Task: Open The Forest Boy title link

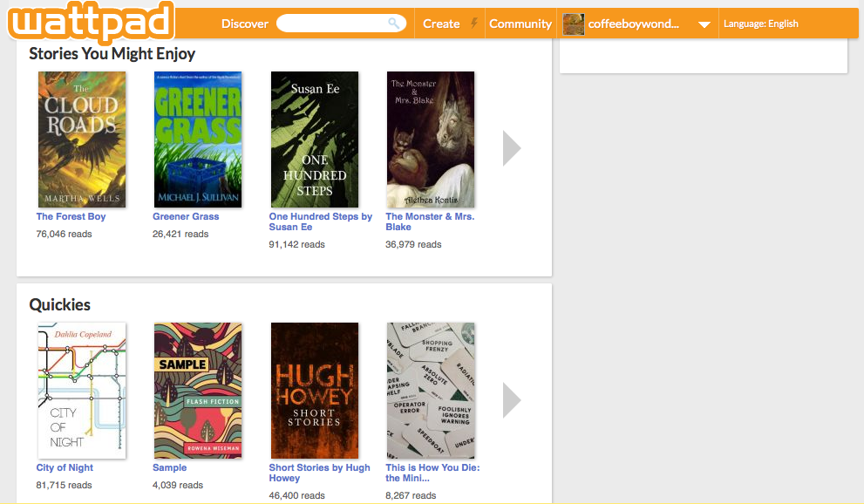Action: 71,216
